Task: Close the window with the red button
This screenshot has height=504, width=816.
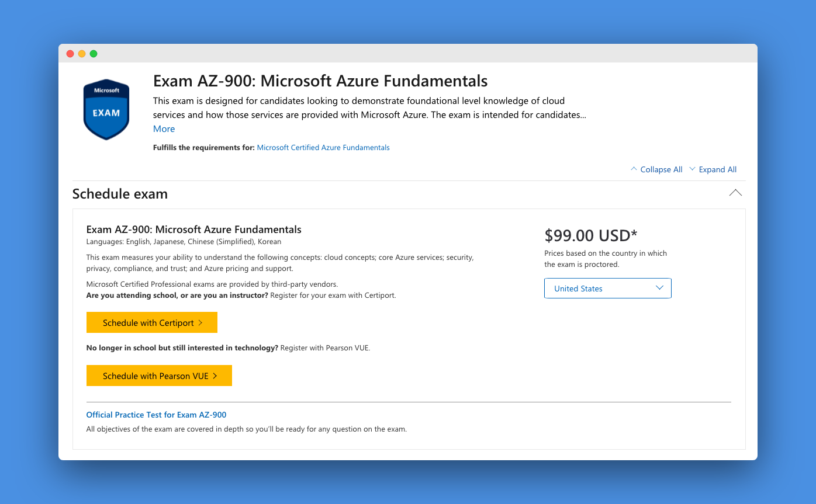Action: pos(70,54)
